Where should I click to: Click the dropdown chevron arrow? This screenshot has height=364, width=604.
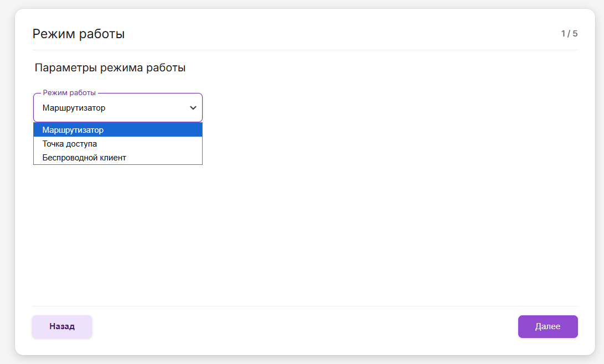click(x=193, y=108)
